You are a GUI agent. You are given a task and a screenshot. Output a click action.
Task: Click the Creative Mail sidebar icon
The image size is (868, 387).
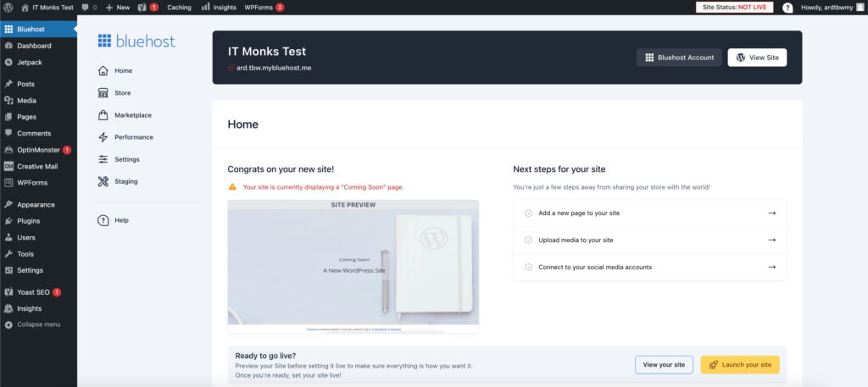(8, 167)
